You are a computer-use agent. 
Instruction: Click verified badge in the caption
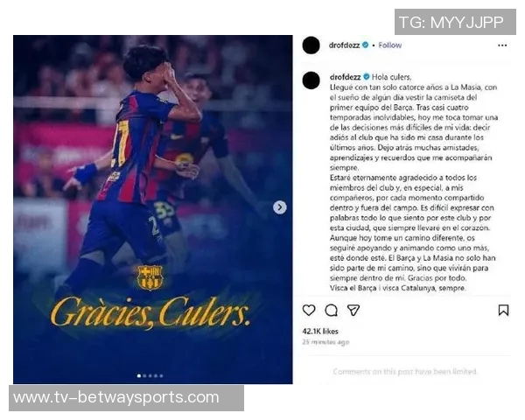click(x=367, y=77)
